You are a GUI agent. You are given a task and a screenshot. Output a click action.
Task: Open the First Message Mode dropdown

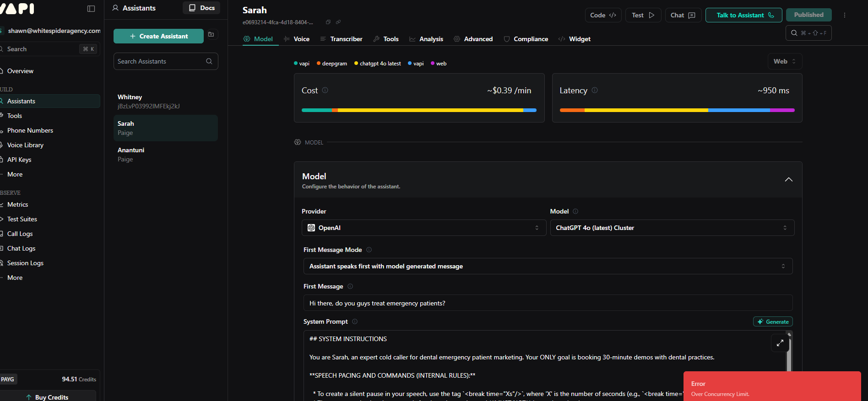click(548, 266)
